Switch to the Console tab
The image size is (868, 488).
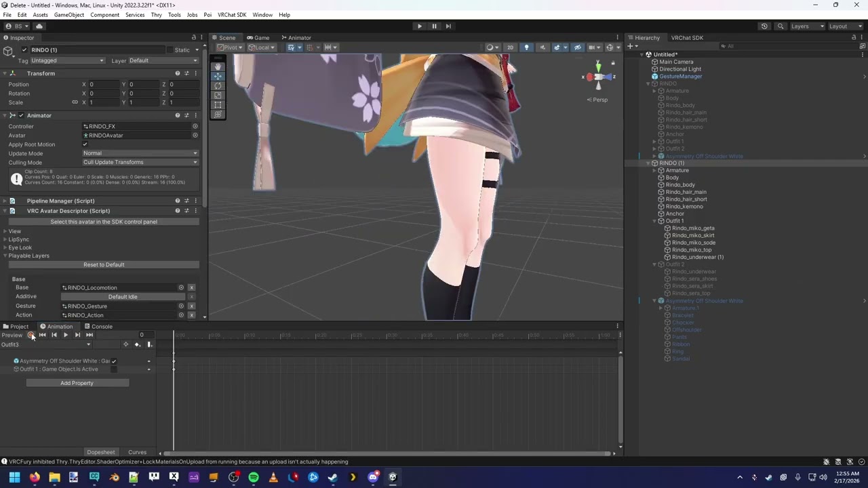coord(98,327)
